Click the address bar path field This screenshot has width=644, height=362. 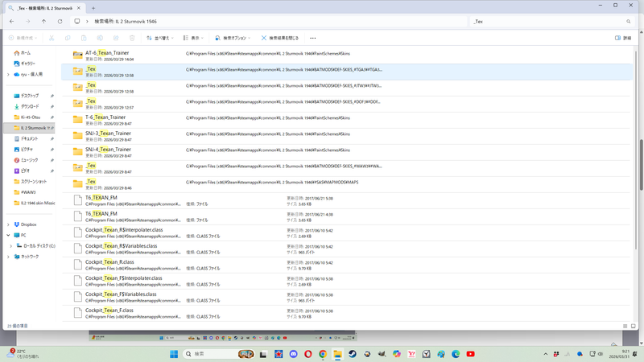click(x=269, y=22)
